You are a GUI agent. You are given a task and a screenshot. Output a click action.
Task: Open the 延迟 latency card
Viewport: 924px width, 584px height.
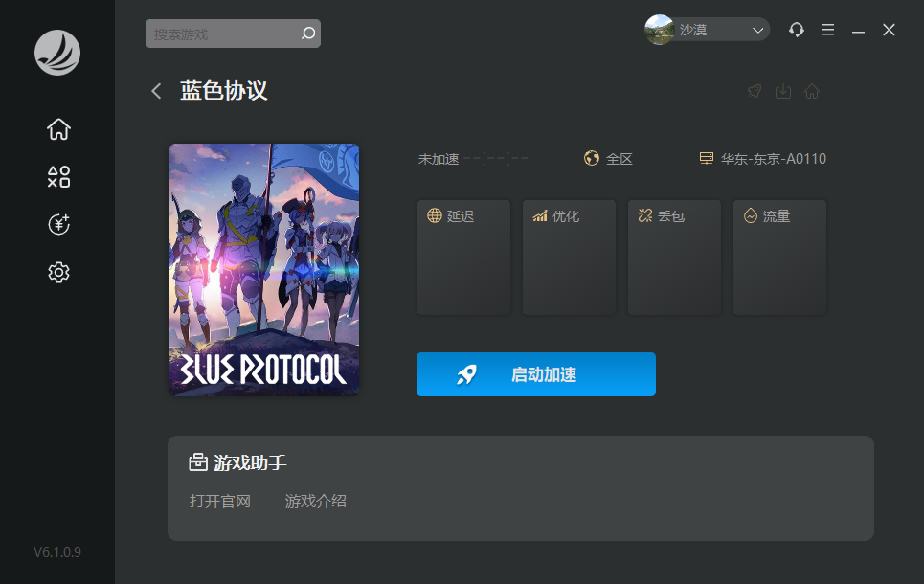point(463,257)
